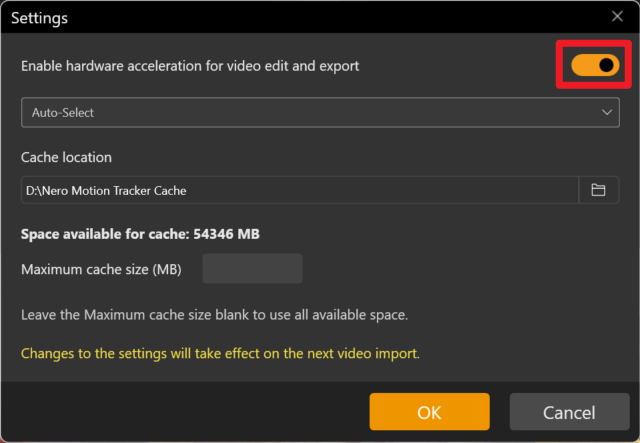The width and height of the screenshot is (640, 443).
Task: Click the 'Cache location' label
Action: click(67, 157)
